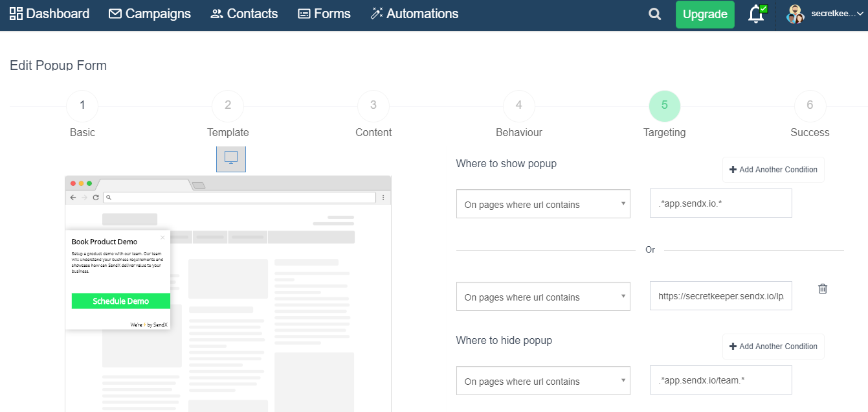Go to step 4 Behaviour
The width and height of the screenshot is (868, 412).
(x=519, y=106)
